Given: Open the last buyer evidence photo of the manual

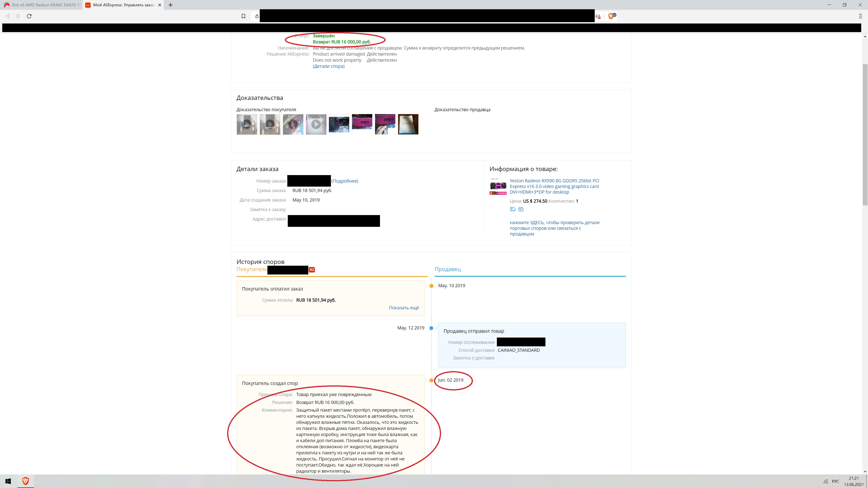Looking at the screenshot, I should (408, 124).
